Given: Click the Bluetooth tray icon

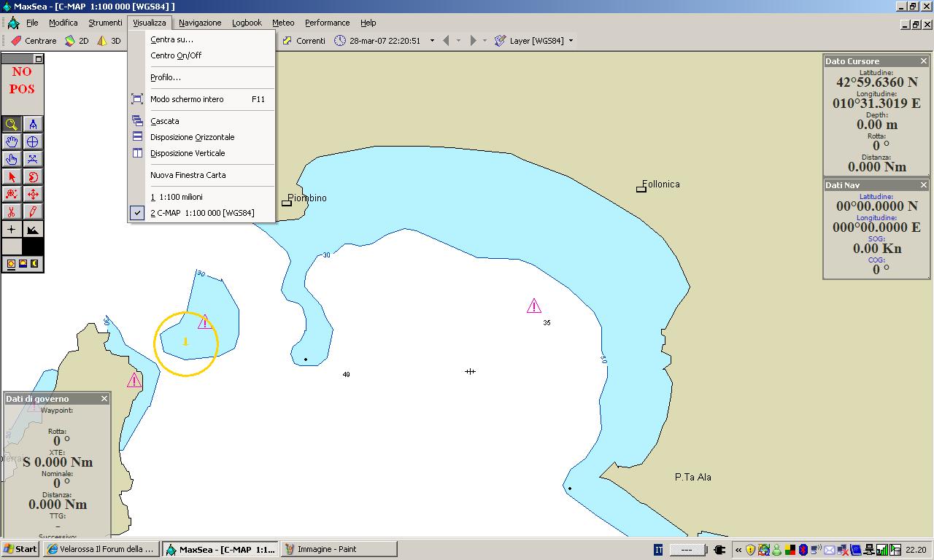Looking at the screenshot, I should 803,550.
